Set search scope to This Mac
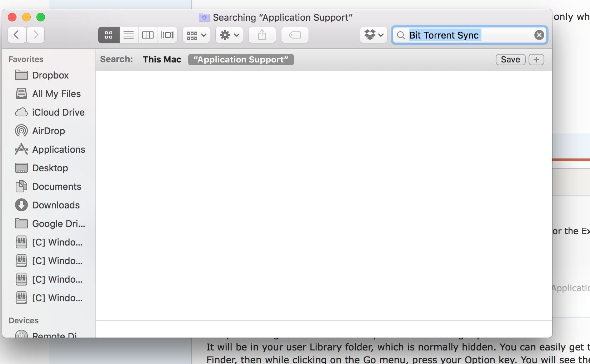Screen dimensions: 590x364 click(x=162, y=60)
